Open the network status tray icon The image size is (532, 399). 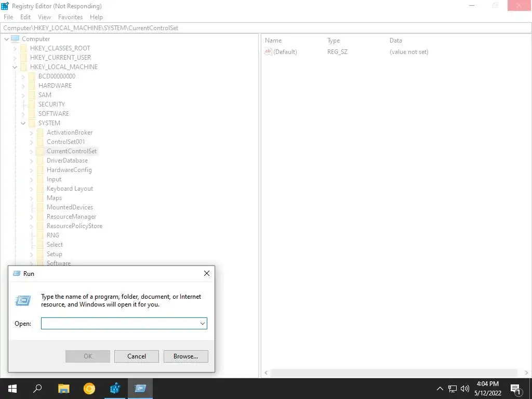(453, 389)
